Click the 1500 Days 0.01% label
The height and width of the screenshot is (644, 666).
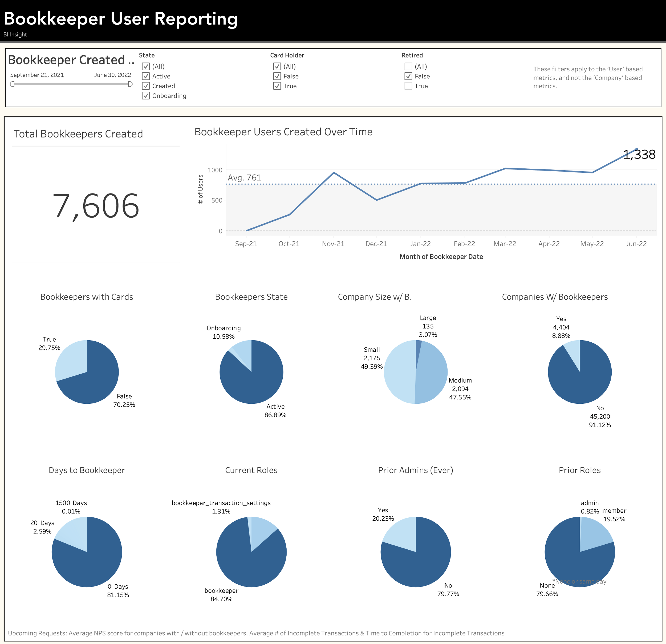(71, 507)
